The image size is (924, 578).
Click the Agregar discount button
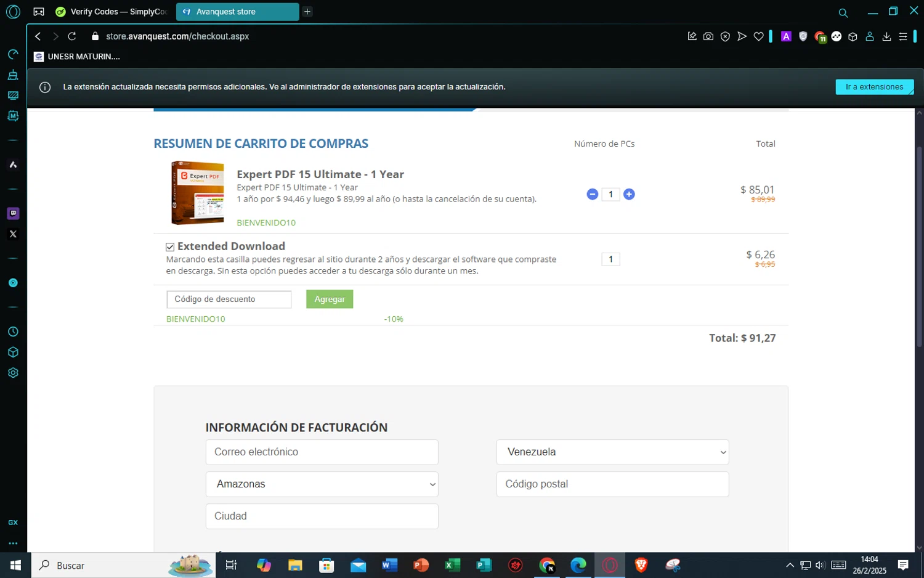point(330,299)
